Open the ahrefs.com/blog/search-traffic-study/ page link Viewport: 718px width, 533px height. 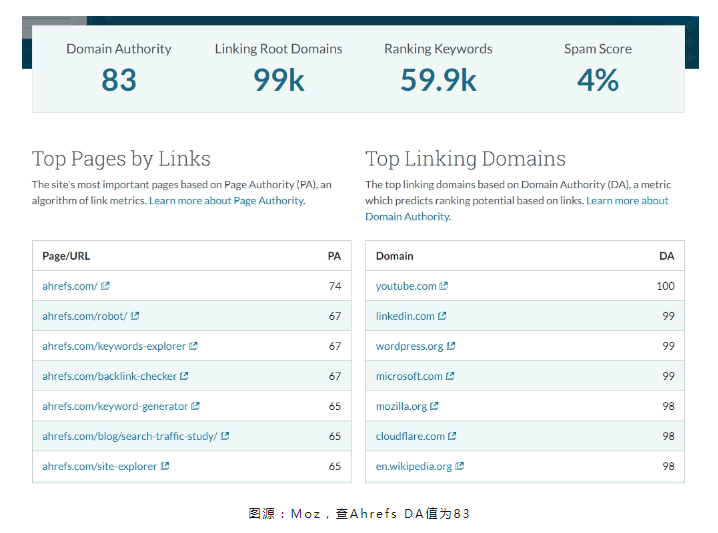tap(129, 436)
